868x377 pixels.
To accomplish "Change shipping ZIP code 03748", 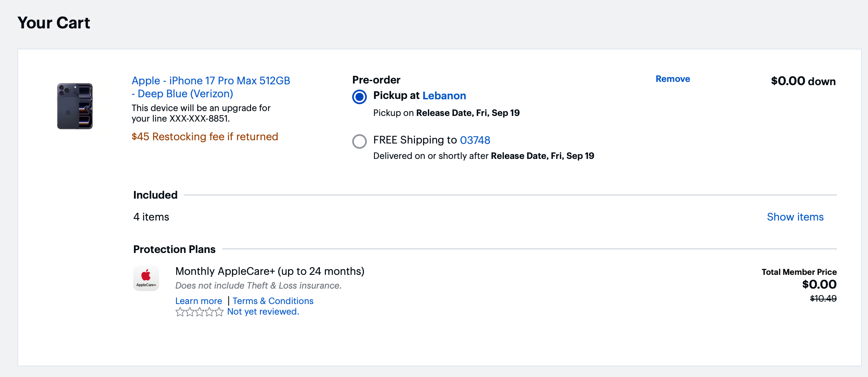I will pos(475,140).
